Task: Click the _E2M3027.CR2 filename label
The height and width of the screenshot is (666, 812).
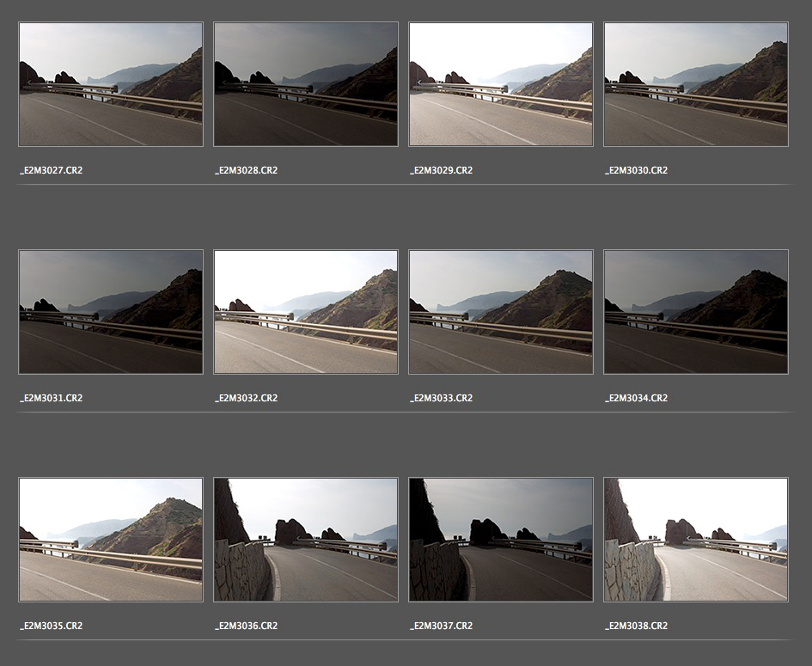Action: pos(52,170)
